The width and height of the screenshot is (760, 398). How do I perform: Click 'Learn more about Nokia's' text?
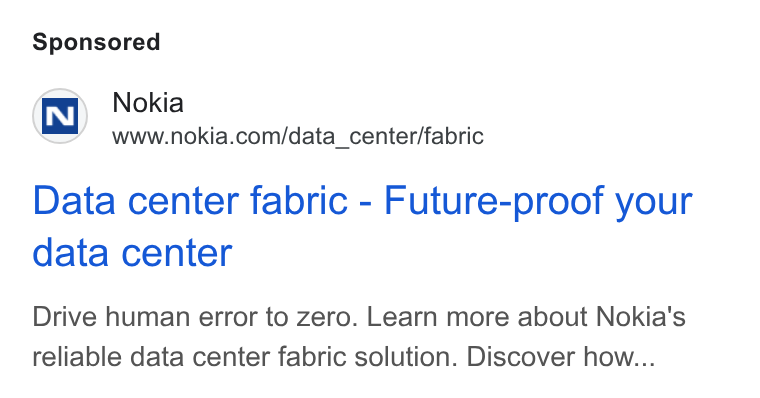[526, 317]
